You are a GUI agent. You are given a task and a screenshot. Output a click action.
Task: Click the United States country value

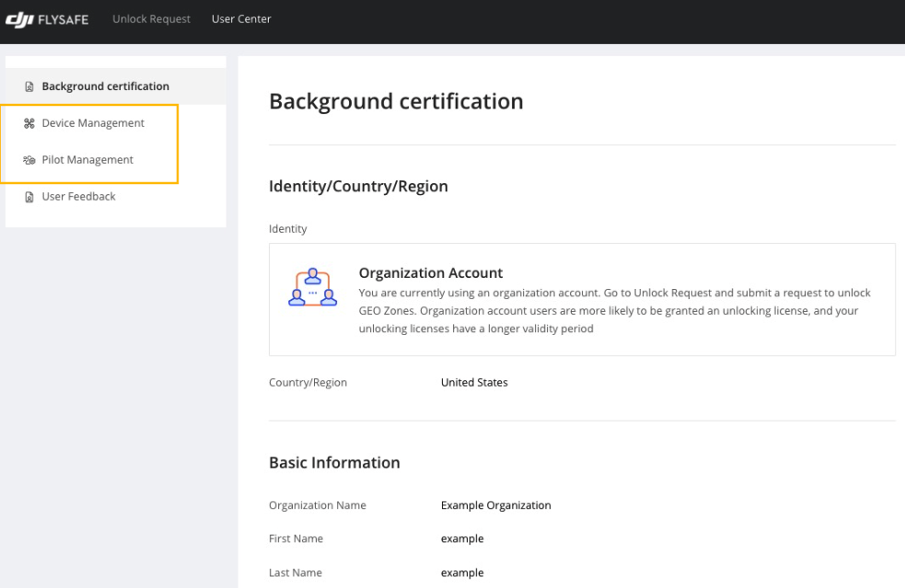tap(474, 383)
